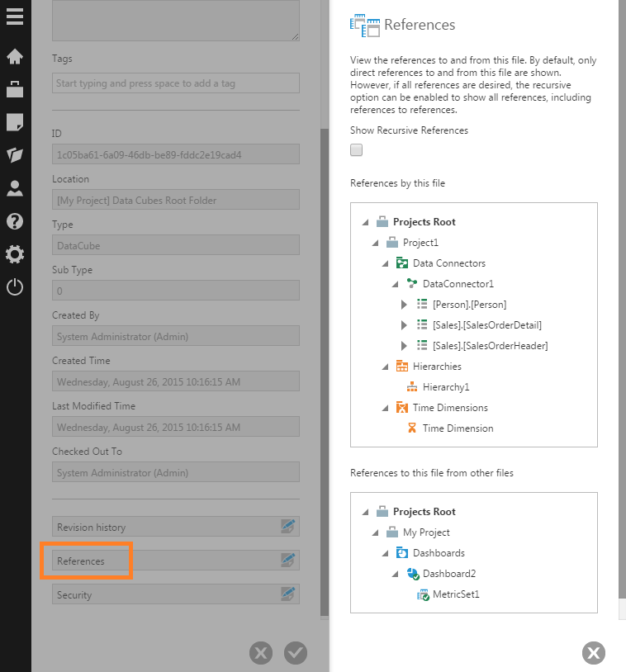Click the Created By field
This screenshot has width=626, height=672.
coord(176,336)
